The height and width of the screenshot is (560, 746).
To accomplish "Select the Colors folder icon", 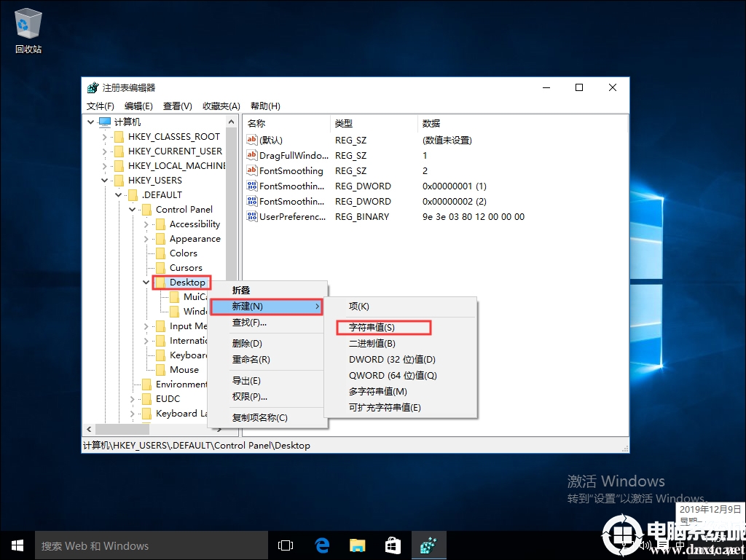I will pos(161,253).
